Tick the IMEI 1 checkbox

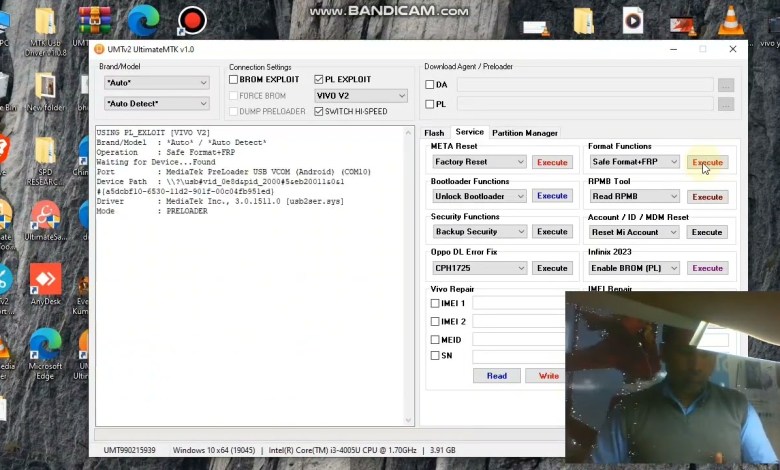[x=435, y=303]
